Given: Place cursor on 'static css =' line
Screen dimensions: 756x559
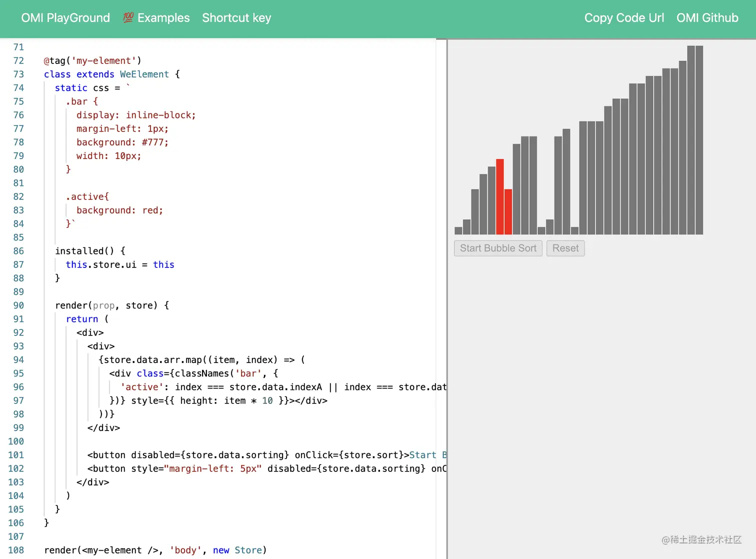Looking at the screenshot, I should point(92,88).
